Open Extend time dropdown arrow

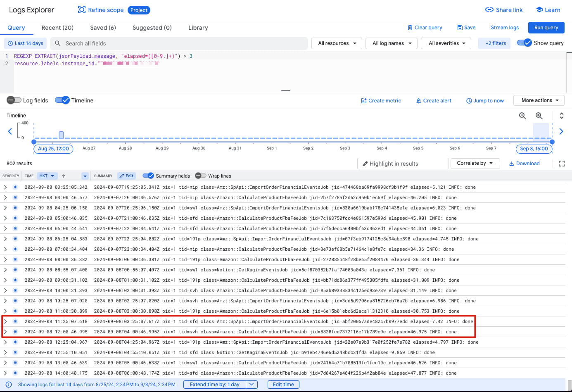[x=252, y=385]
